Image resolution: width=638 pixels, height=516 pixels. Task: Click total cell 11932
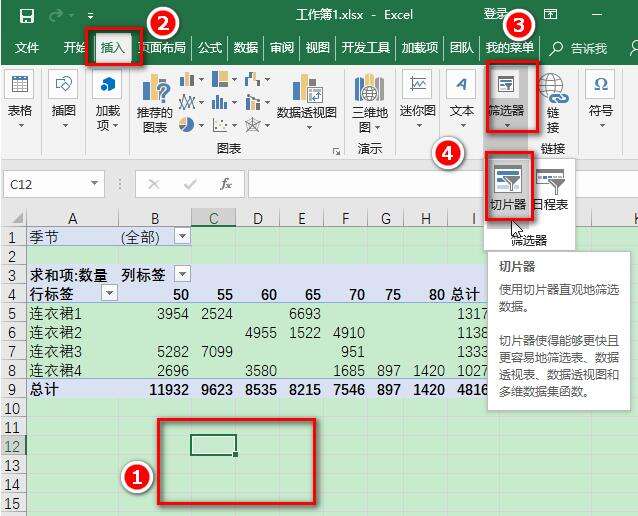[x=155, y=390]
